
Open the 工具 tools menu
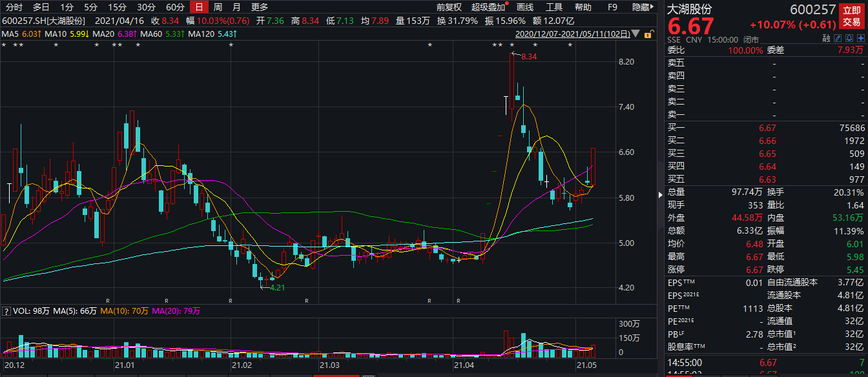click(x=554, y=7)
